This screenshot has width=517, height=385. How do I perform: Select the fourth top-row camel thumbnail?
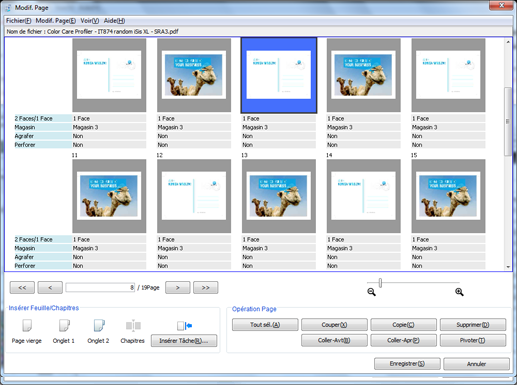coord(364,75)
